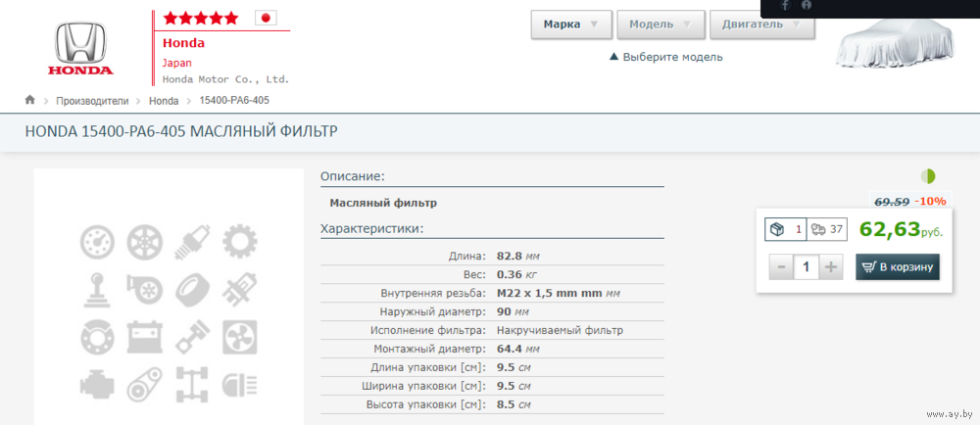Screen dimensions: 980x425
Task: Click the Вес value 0.36 кг
Action: 516,274
